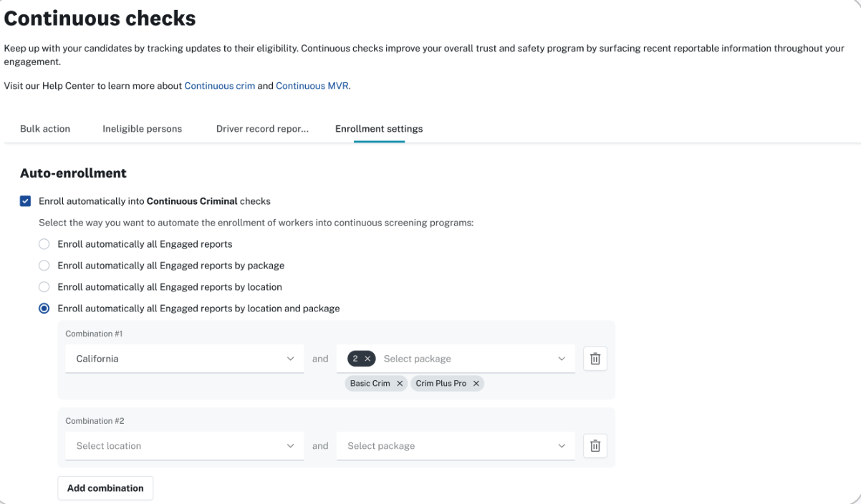Choose Enroll all Engaged reports by package

pyautogui.click(x=44, y=266)
